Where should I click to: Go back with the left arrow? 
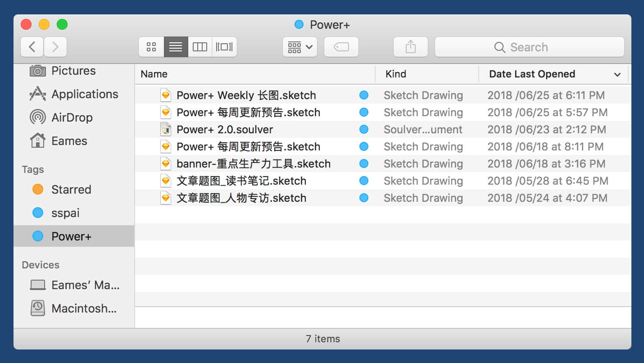pos(32,47)
